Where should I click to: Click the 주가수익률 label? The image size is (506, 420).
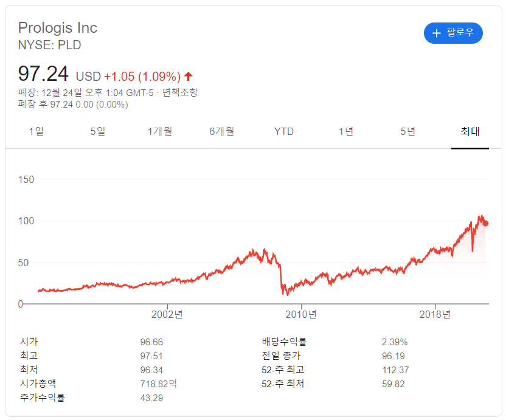tap(43, 398)
